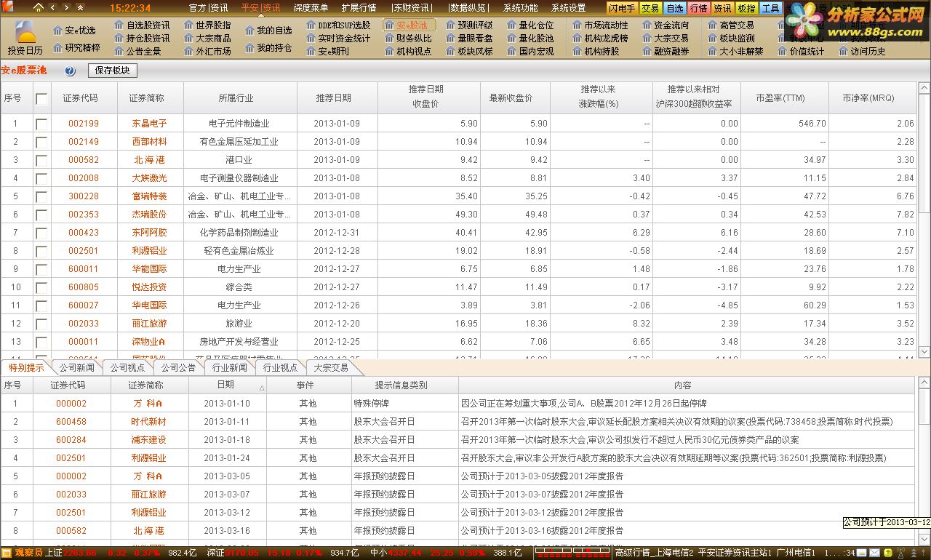Screen dimensions: 931x560
Task: Sort stock pool by 推荐日期 header
Action: tap(337, 98)
